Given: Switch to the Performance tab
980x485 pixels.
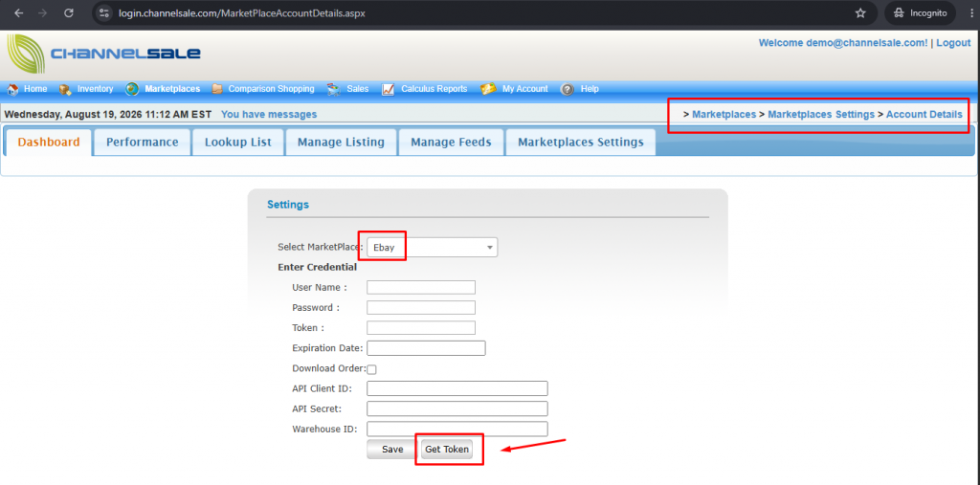Looking at the screenshot, I should (142, 142).
